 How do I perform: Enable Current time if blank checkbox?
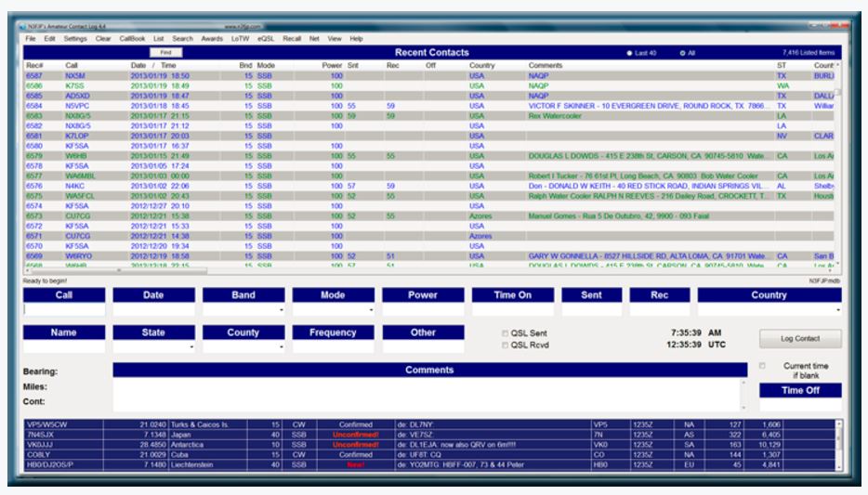762,366
